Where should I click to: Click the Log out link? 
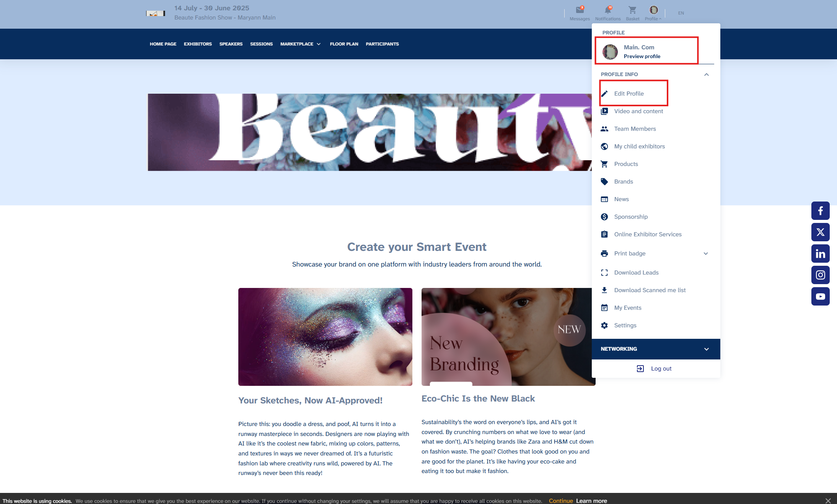(x=661, y=369)
